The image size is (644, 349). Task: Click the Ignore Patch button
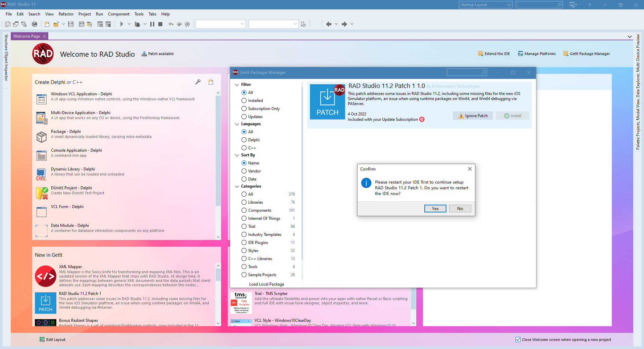[473, 116]
